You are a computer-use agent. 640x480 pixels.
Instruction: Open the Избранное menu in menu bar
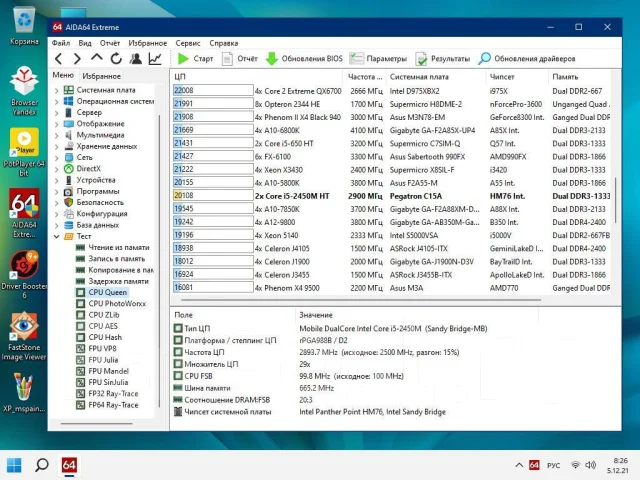pos(147,43)
